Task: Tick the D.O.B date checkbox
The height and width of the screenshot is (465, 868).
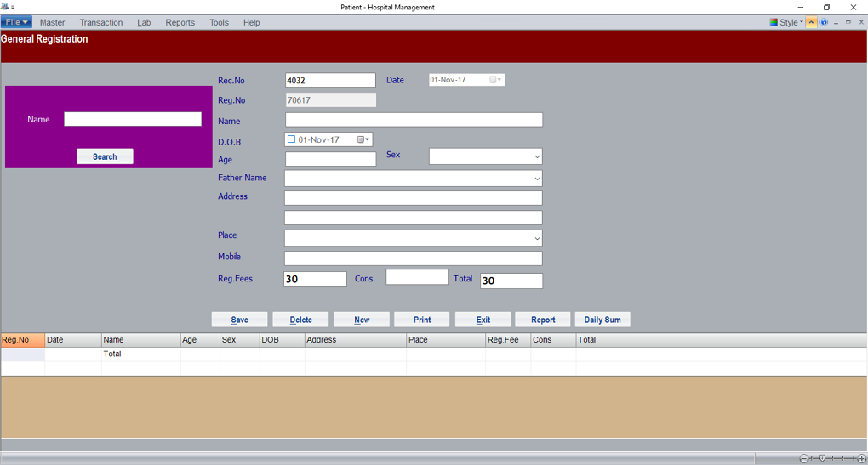Action: (291, 139)
